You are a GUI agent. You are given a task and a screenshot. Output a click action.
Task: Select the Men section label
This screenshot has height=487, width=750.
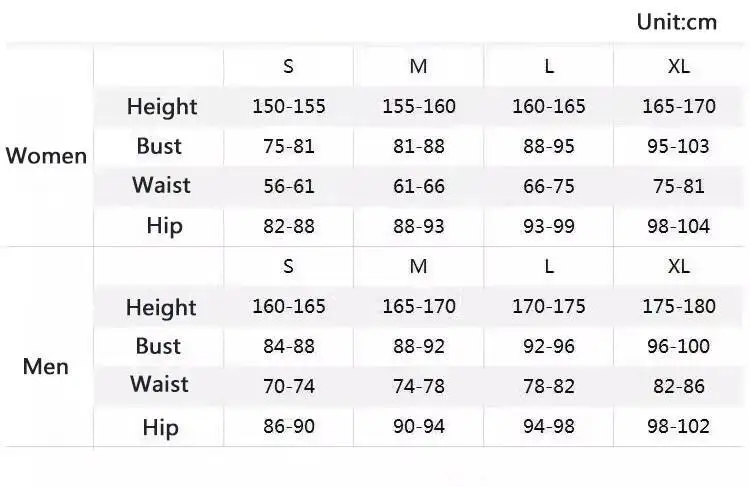(46, 366)
